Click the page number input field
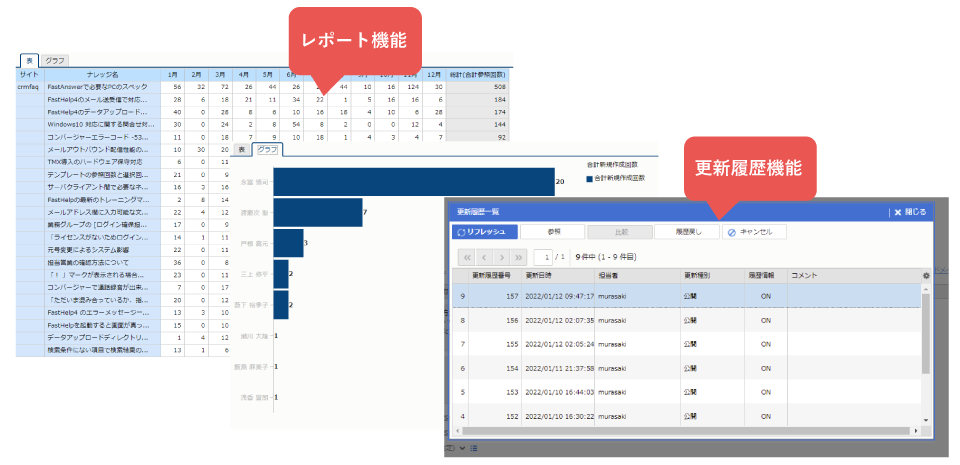The width and height of the screenshot is (960, 465). tap(543, 257)
